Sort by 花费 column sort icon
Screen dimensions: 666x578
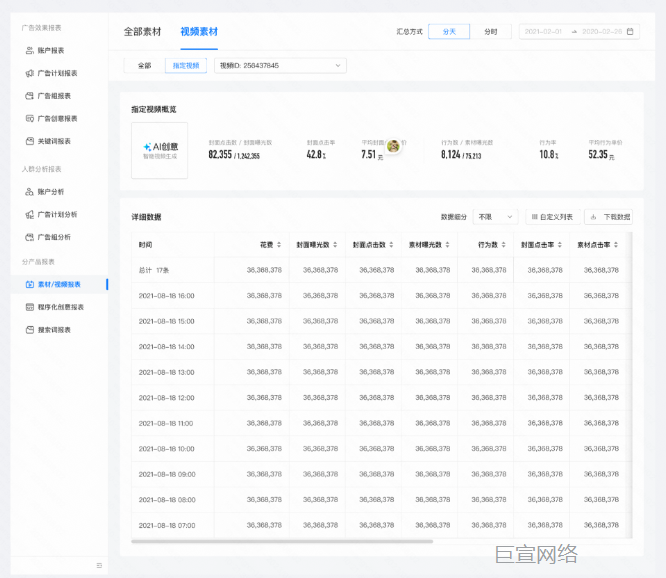[x=278, y=244]
